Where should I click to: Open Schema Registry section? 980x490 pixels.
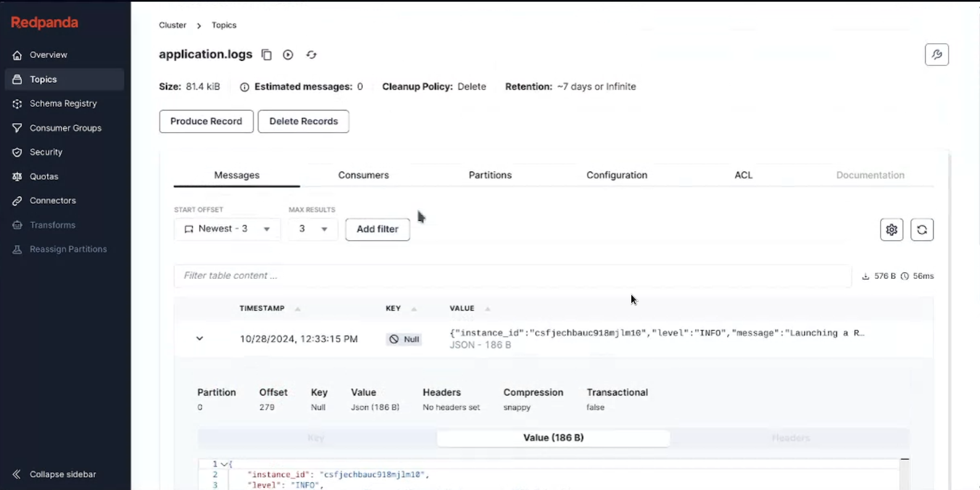point(63,103)
